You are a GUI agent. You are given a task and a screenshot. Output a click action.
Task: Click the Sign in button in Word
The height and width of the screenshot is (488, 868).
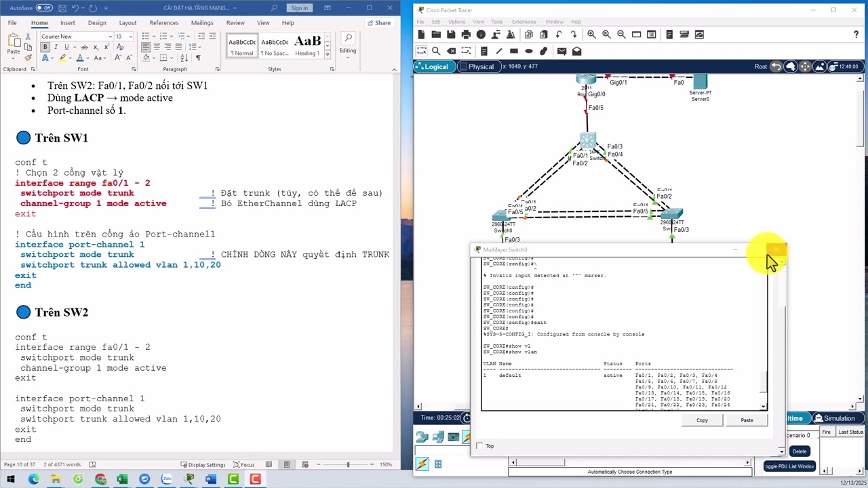pyautogui.click(x=299, y=7)
